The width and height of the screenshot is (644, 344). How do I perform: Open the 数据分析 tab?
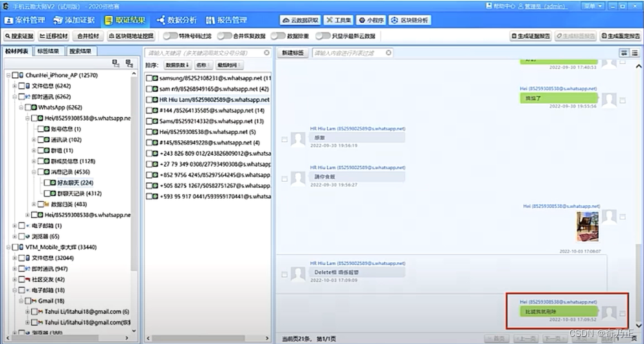point(176,20)
